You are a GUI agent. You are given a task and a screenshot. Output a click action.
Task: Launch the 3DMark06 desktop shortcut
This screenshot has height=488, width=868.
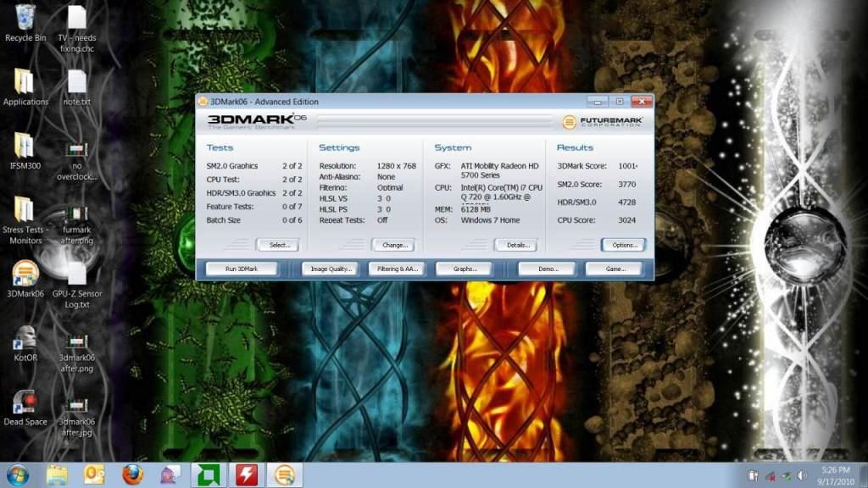[25, 279]
